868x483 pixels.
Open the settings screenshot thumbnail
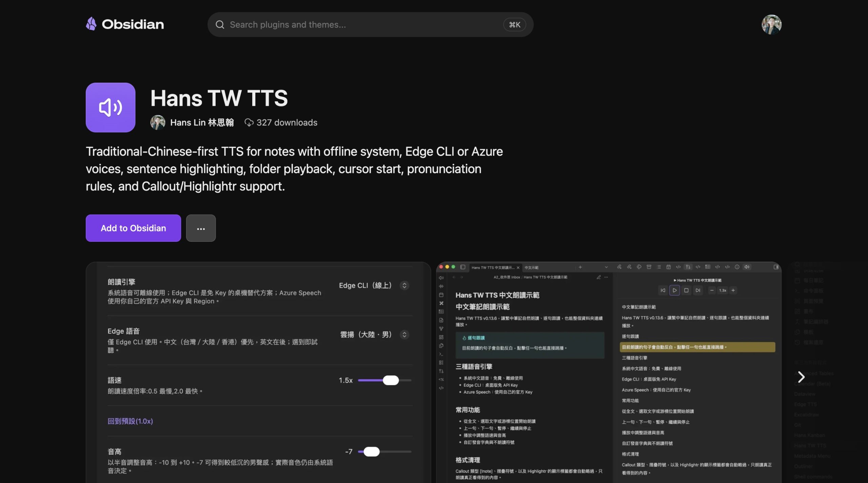click(x=258, y=372)
